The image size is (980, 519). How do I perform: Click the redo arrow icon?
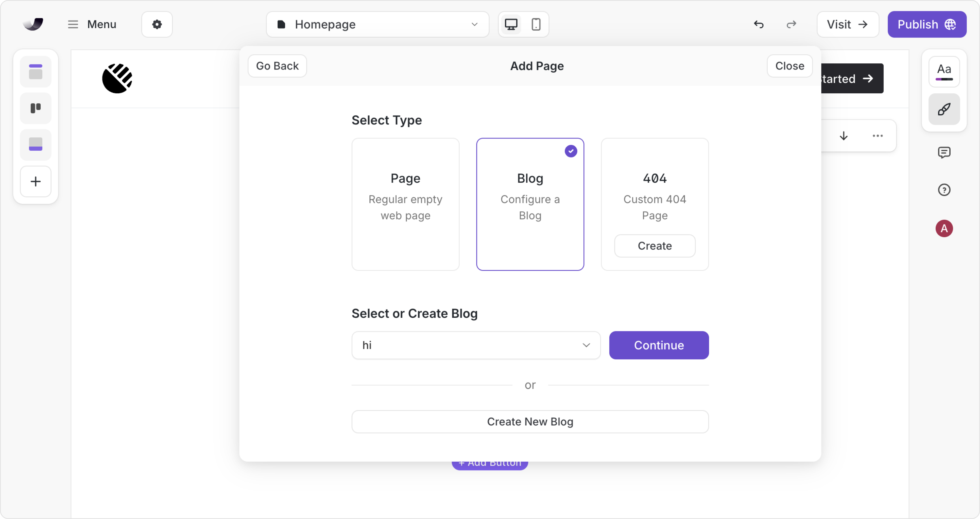pyautogui.click(x=791, y=24)
